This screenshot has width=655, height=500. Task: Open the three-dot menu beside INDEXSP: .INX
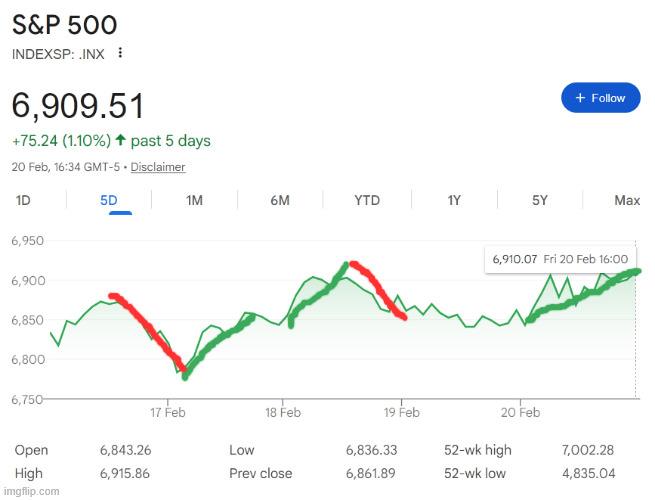click(121, 52)
